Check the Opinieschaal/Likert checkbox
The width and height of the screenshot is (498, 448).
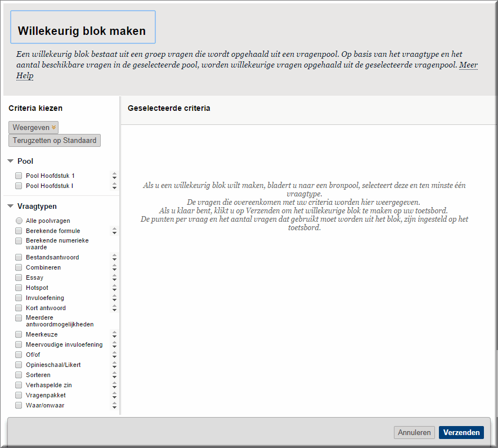(19, 365)
